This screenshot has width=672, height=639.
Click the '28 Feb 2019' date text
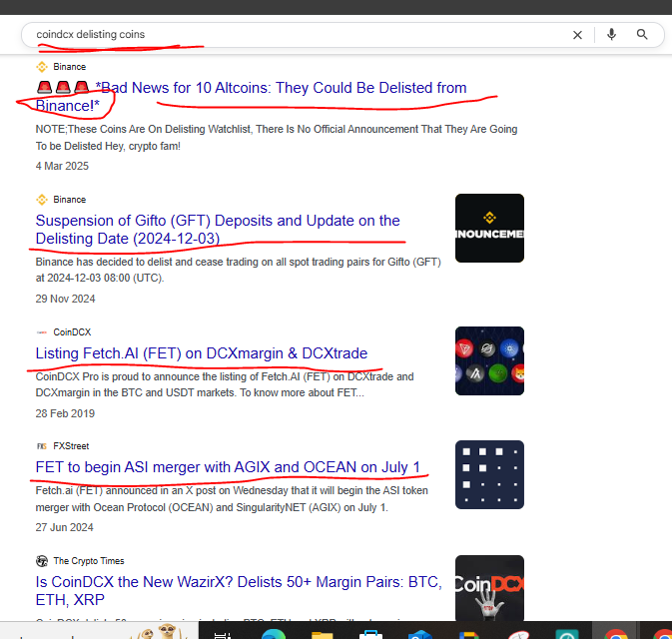tap(65, 413)
